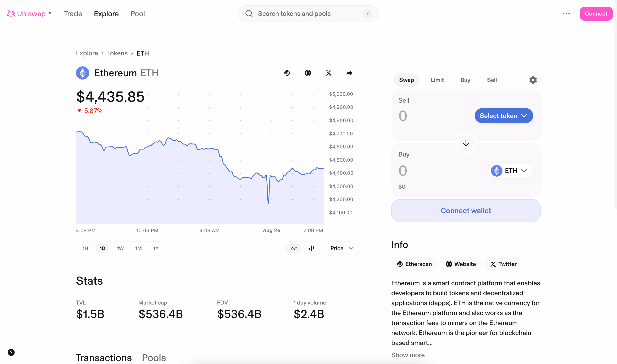Open the Trade menu

tap(73, 13)
